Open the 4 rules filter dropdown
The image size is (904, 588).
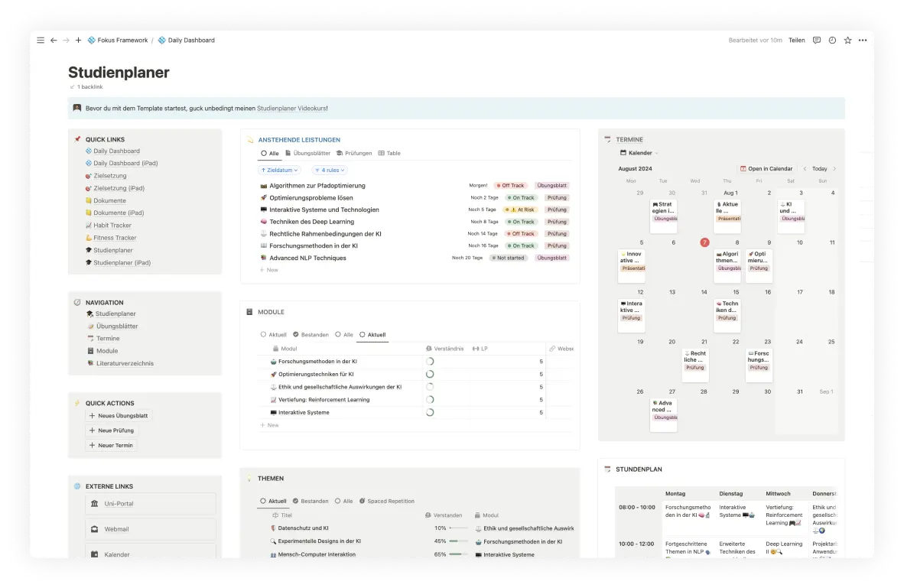point(330,171)
